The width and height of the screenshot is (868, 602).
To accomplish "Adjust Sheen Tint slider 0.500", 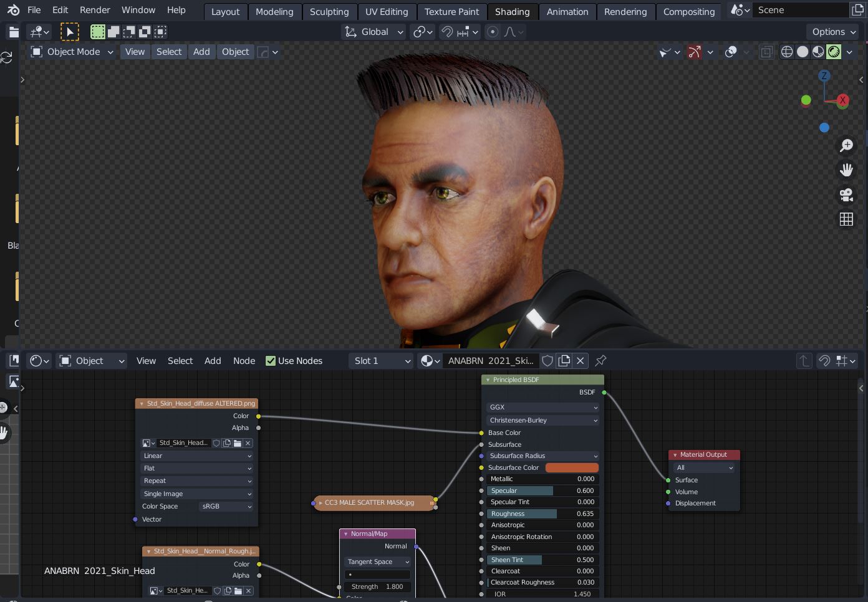I will 542,560.
